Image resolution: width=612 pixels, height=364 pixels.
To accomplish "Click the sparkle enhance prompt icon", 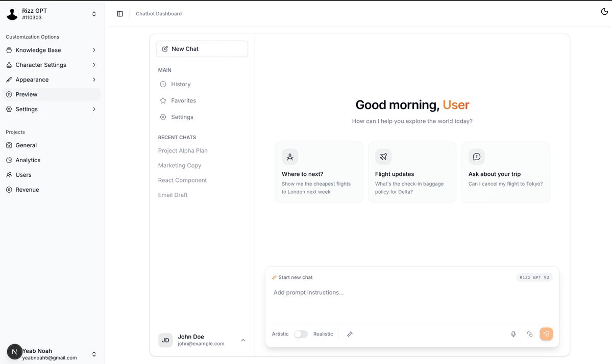I will click(x=350, y=334).
